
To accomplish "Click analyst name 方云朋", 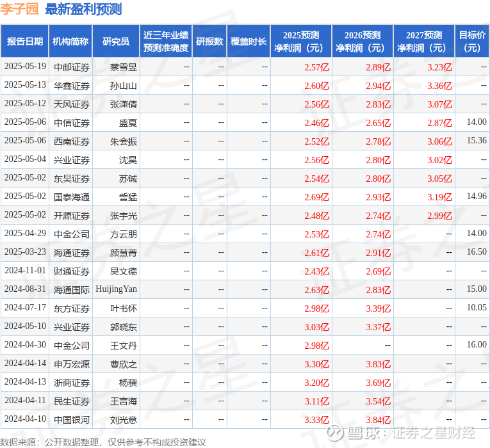I will pyautogui.click(x=124, y=234).
